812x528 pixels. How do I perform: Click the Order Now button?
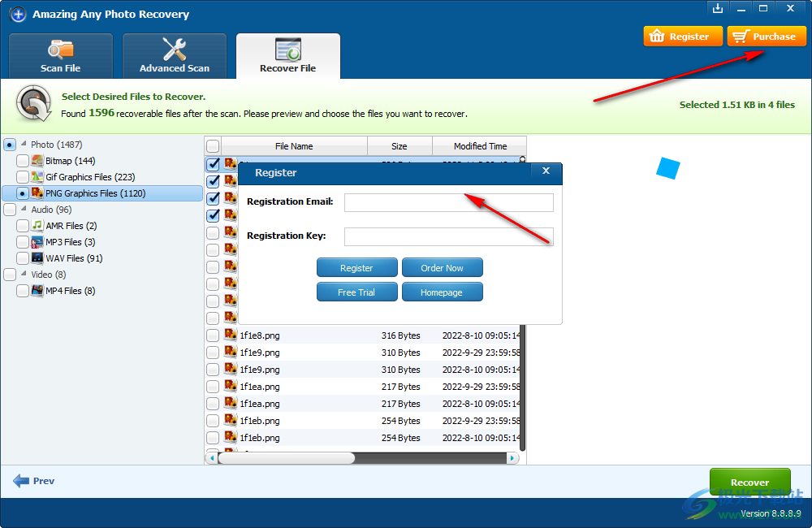(442, 268)
